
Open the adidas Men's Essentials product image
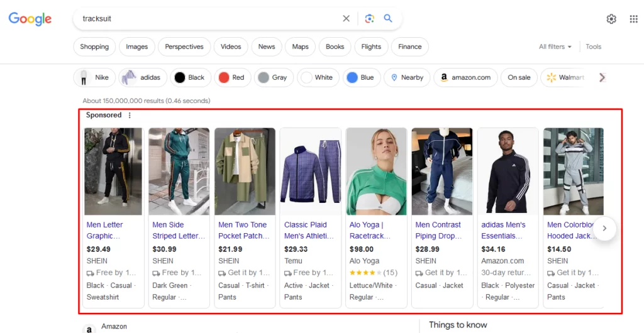pos(508,172)
